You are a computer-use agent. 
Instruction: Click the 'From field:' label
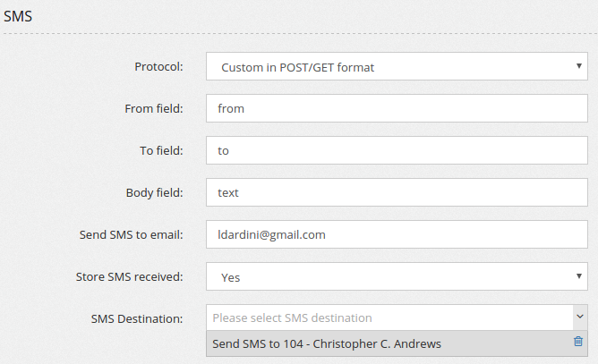point(154,108)
